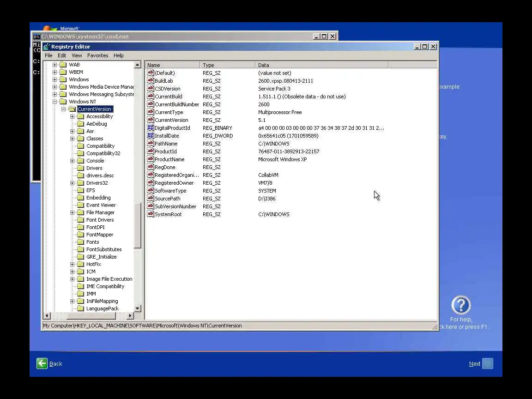532x399 pixels.
Task: Click the Windows NT folder icon
Action: (63, 102)
